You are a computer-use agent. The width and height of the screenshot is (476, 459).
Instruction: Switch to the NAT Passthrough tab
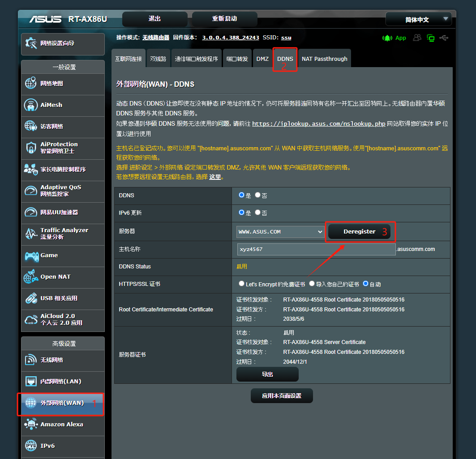[x=324, y=59]
